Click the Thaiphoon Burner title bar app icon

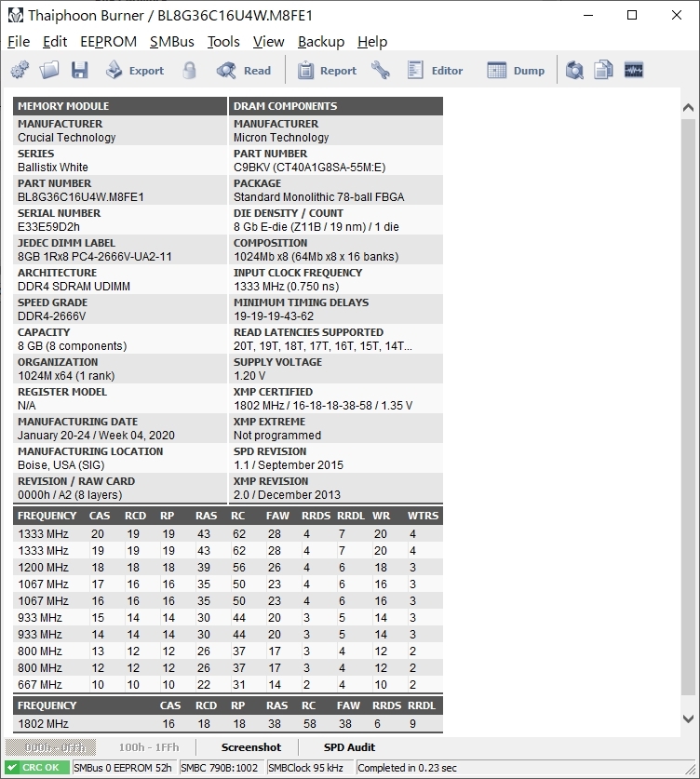[x=16, y=16]
